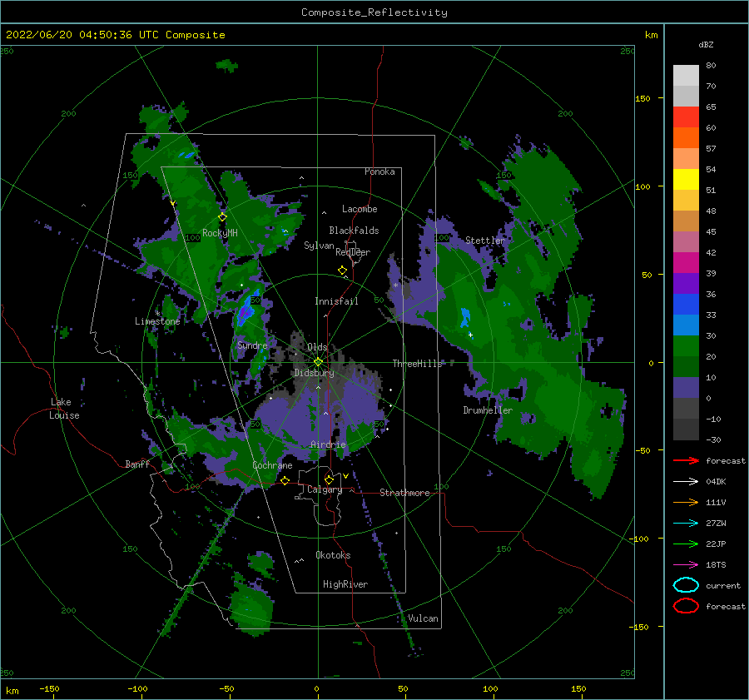Click the Banff label
This screenshot has height=700, width=749.
click(x=137, y=464)
